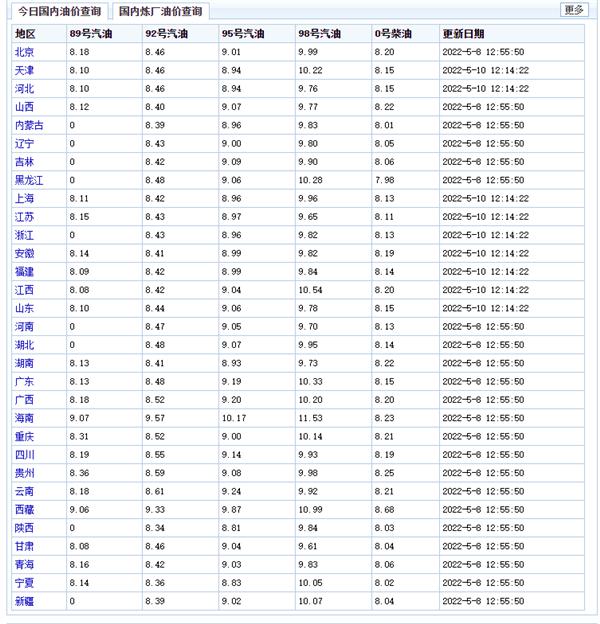Open the 吉林 region link
This screenshot has width=600, height=624.
(x=24, y=162)
